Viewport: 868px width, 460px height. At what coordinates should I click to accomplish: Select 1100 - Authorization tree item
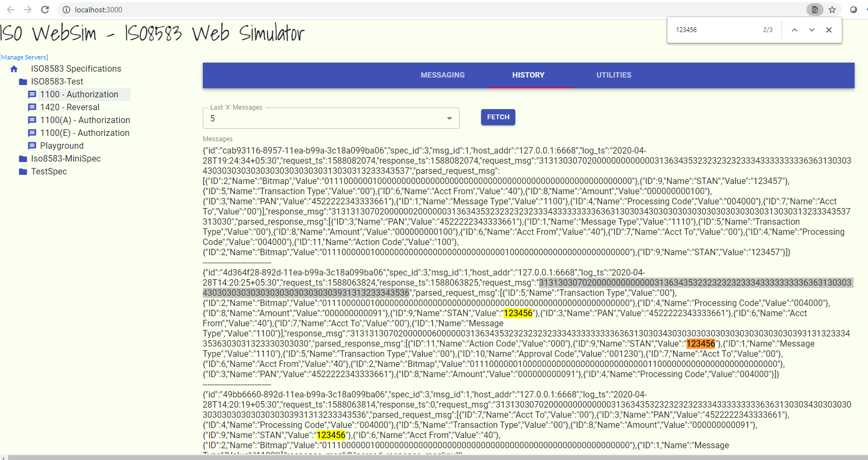click(x=79, y=95)
